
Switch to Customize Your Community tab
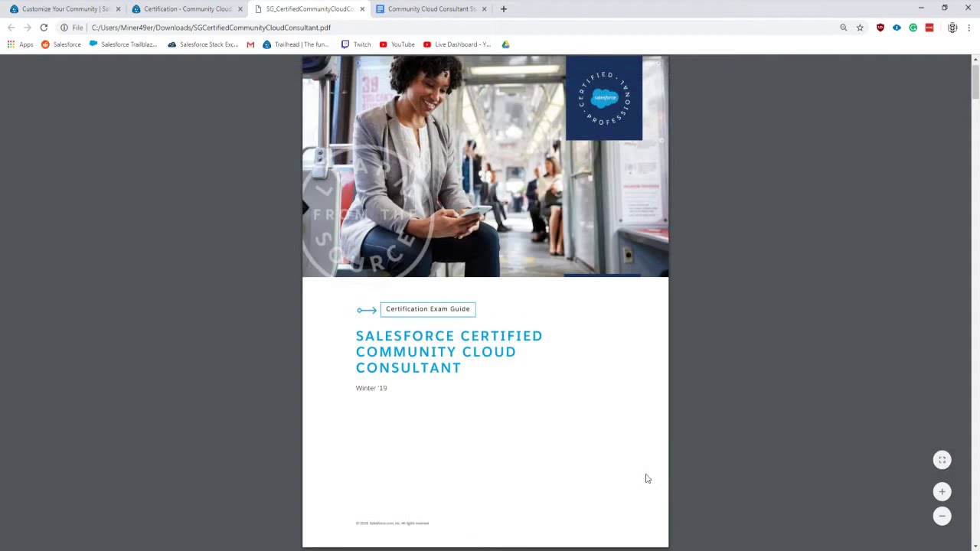pyautogui.click(x=65, y=9)
